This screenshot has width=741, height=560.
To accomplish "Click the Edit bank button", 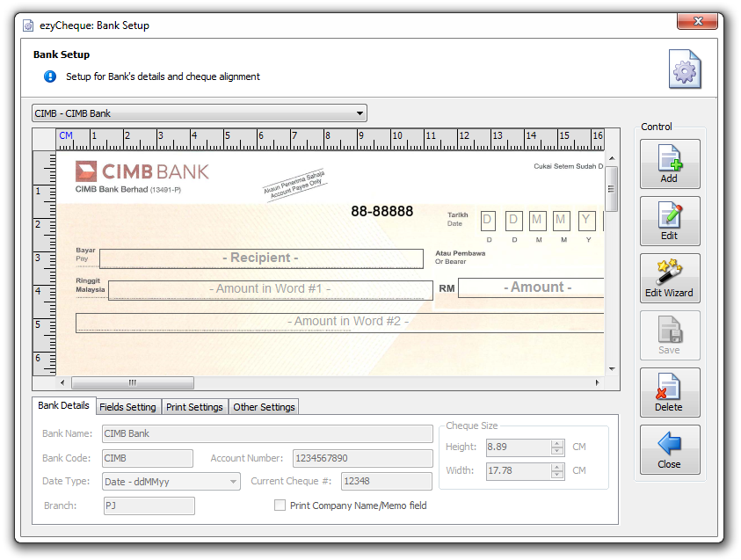I will [x=670, y=222].
